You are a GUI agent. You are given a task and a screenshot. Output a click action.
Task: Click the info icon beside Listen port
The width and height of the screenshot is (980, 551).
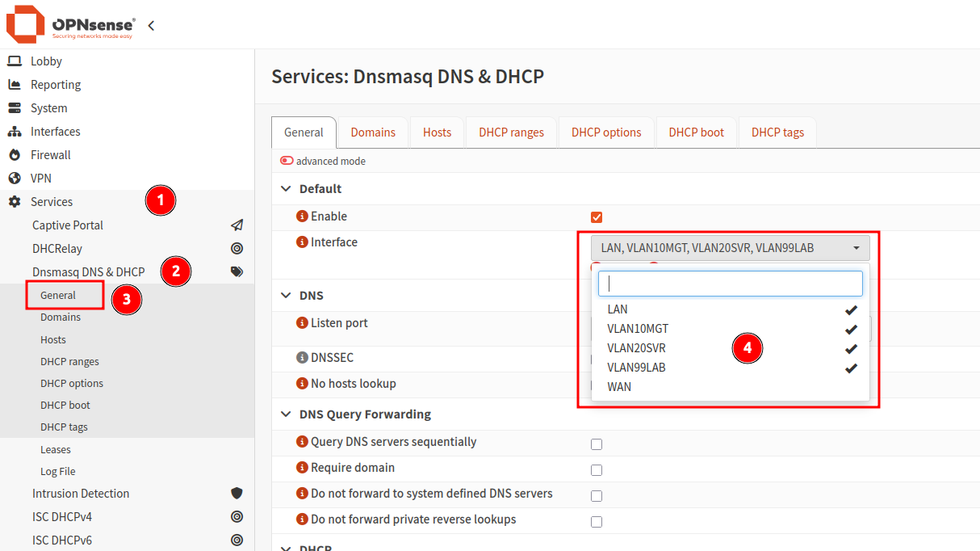pos(303,323)
